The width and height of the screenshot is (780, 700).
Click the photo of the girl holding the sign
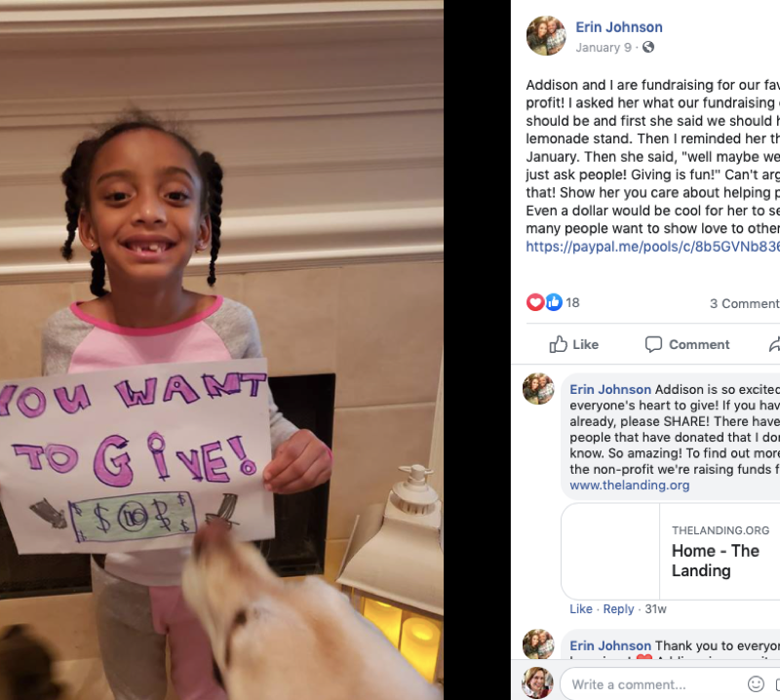point(222,350)
